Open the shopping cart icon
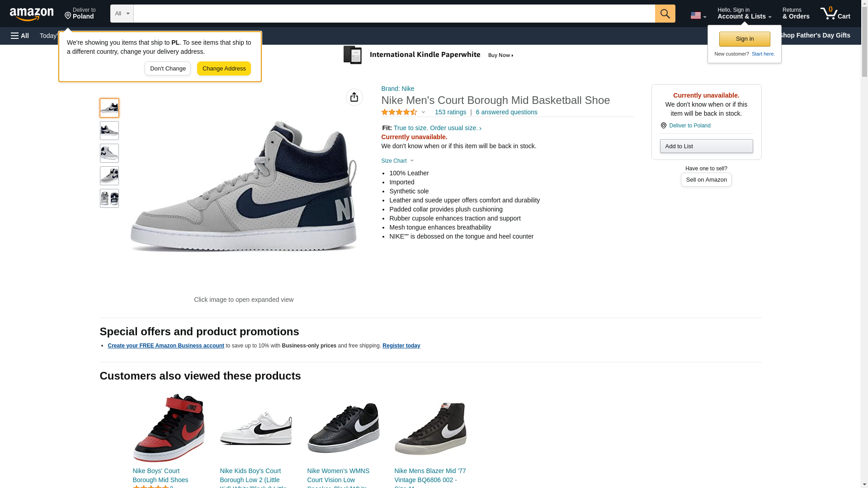This screenshot has height=488, width=868. 835,14
